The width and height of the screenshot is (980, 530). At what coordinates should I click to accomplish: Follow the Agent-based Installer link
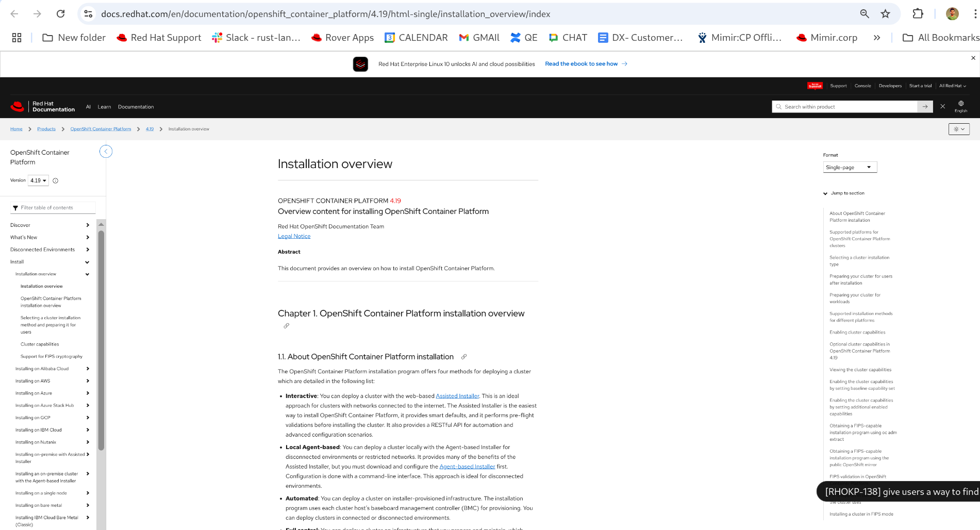coord(467,467)
